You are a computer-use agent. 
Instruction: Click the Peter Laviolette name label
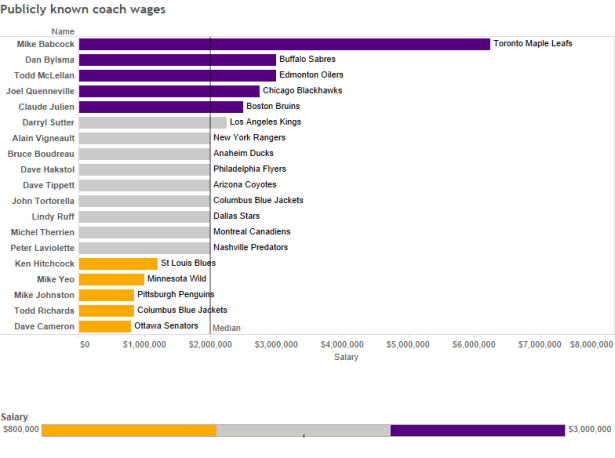[42, 248]
